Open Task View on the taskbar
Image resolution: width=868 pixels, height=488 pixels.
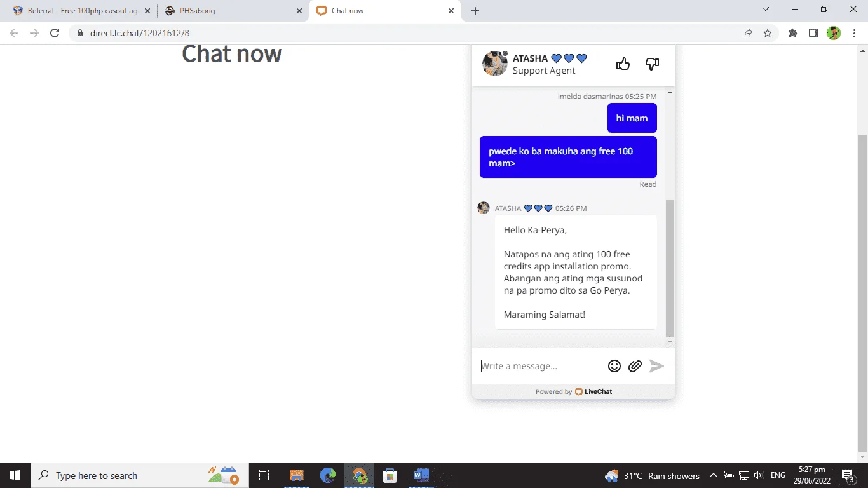point(264,475)
